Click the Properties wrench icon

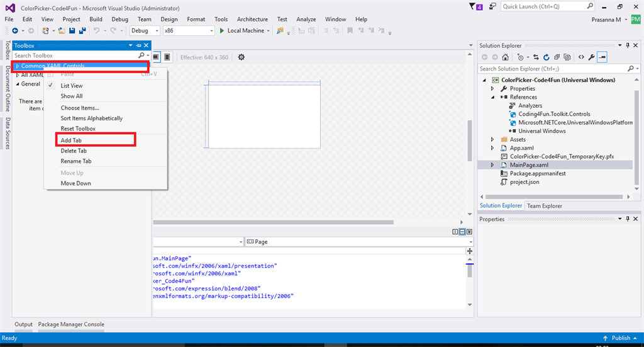pos(591,57)
